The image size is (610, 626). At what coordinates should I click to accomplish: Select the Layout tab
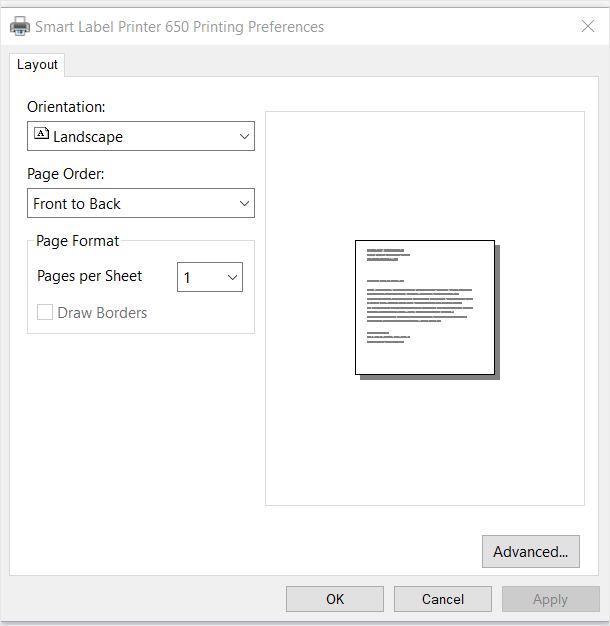(37, 65)
